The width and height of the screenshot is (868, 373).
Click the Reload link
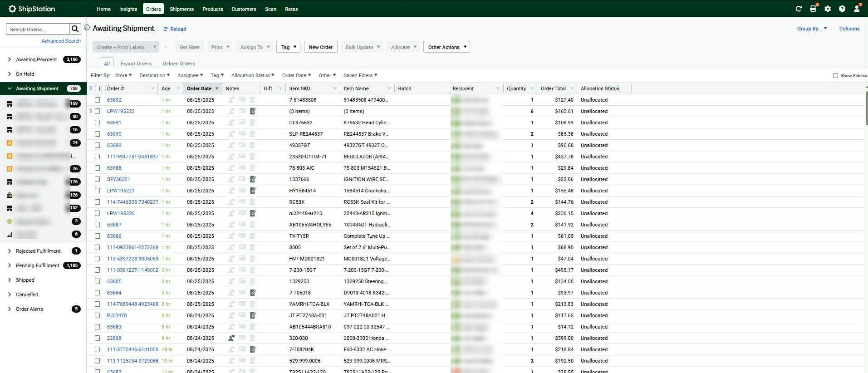(x=175, y=29)
